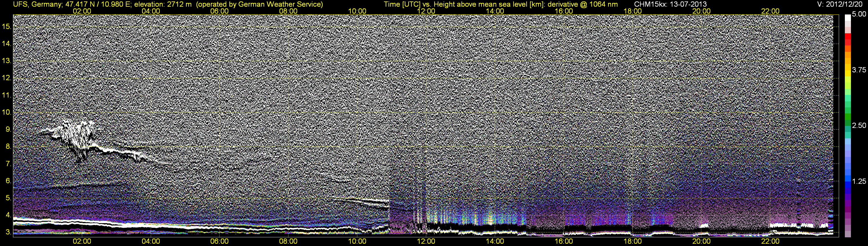Click the 1.25 value on the color scale
868x246 pixels.
(859, 181)
